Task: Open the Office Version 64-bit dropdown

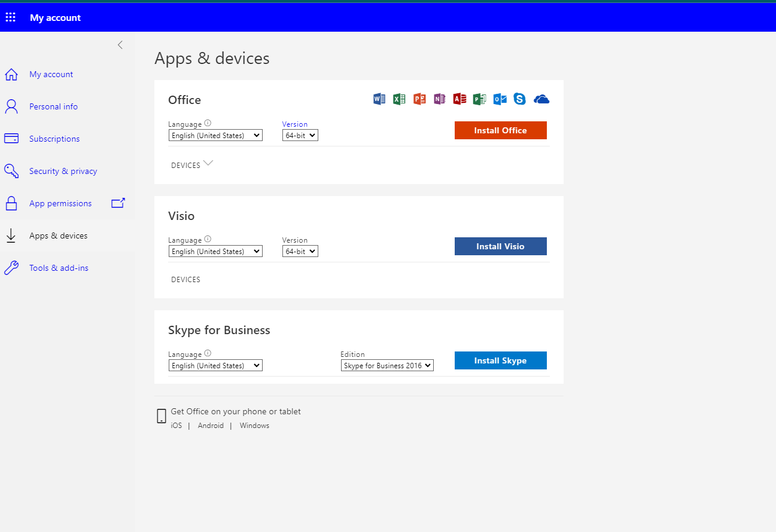Action: [300, 136]
